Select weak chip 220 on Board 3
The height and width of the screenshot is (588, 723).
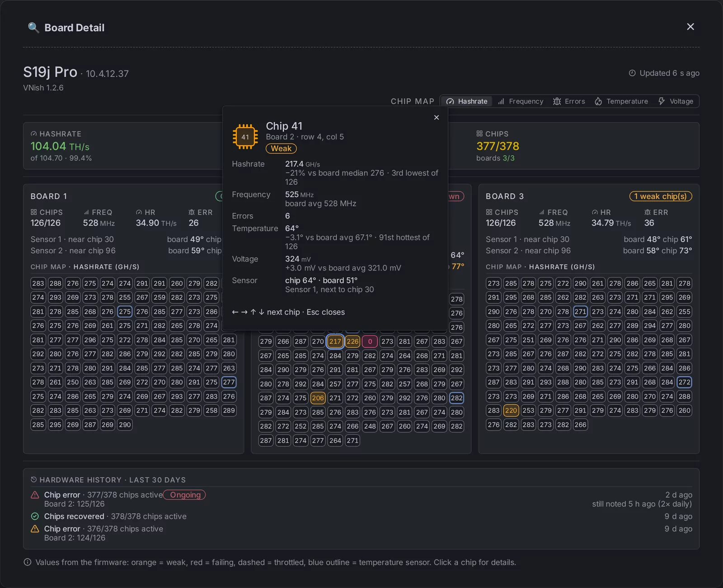coord(511,411)
